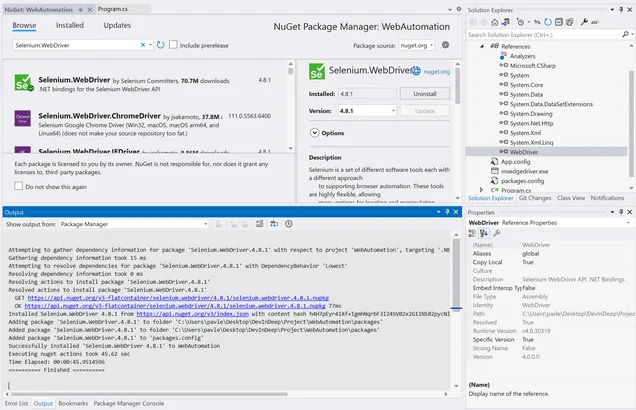Select the Selenium.WebDriver green package icon in results
636x410 pixels.
click(x=24, y=83)
